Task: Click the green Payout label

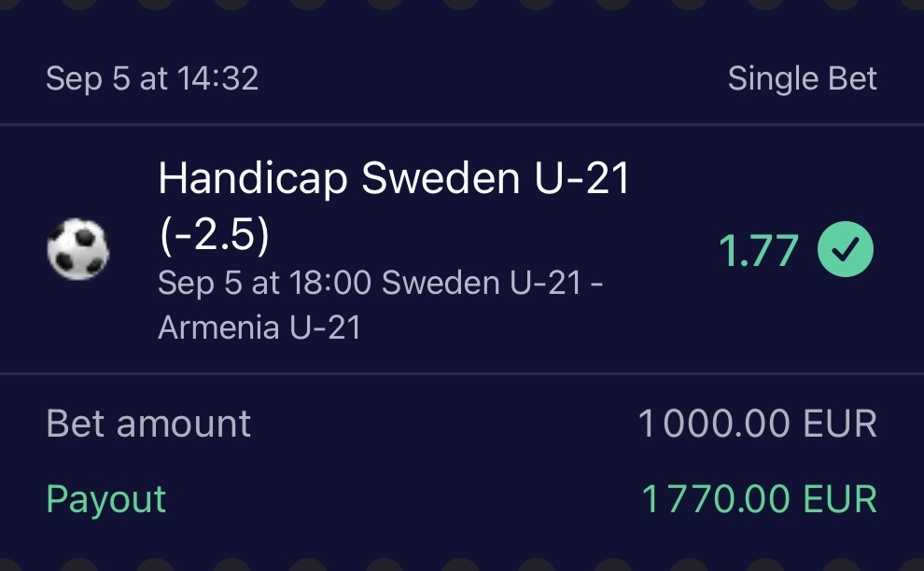Action: (105, 499)
